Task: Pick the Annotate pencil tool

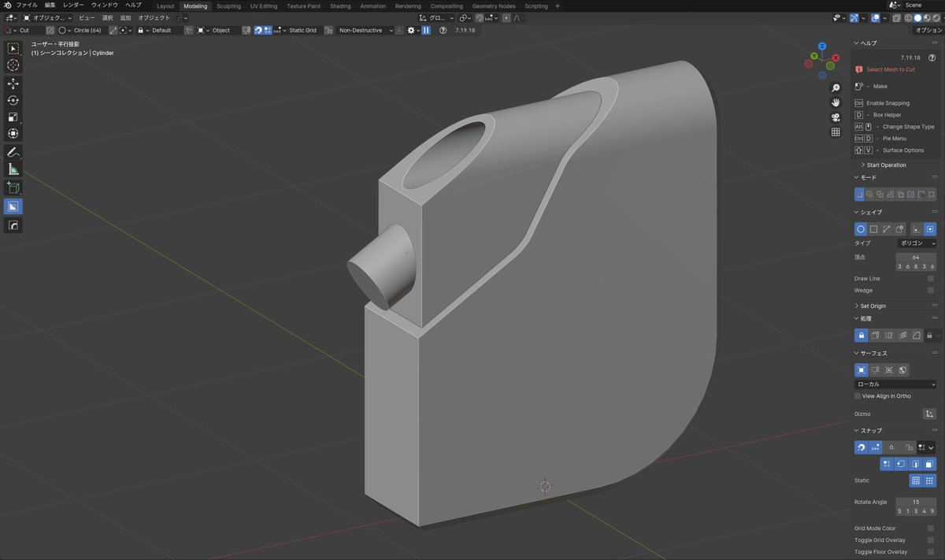Action: point(13,151)
